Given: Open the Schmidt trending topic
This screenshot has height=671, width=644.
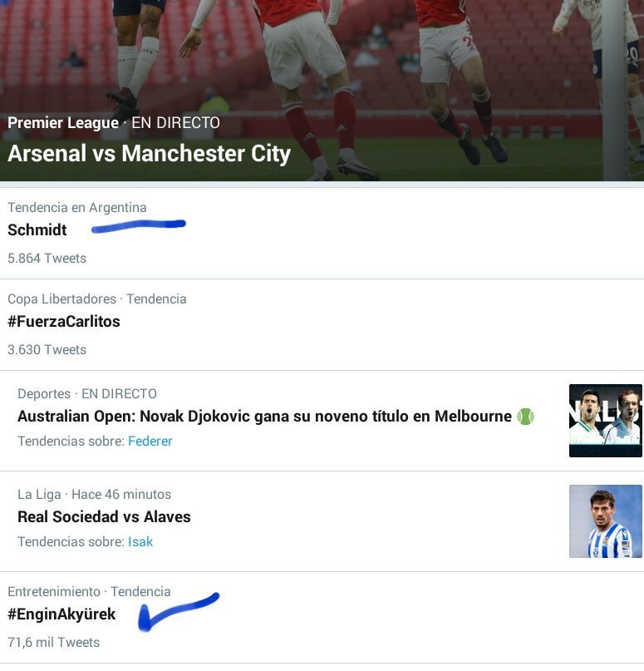Looking at the screenshot, I should (37, 229).
